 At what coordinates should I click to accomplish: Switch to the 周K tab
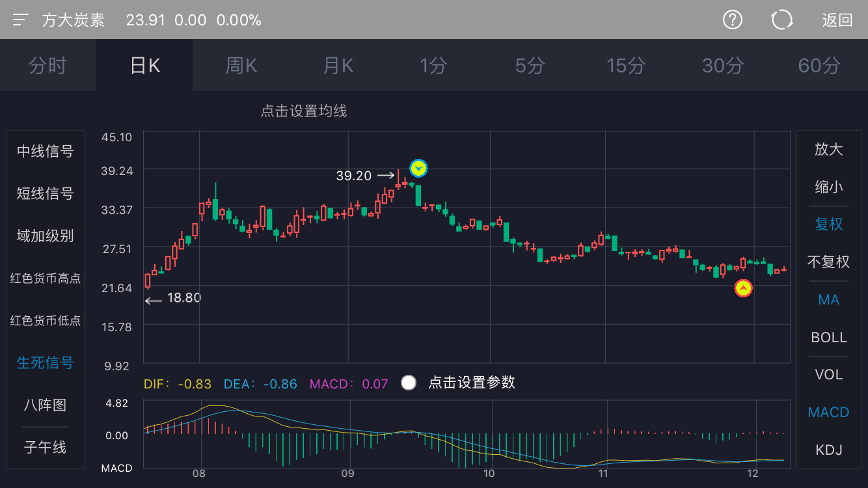241,65
